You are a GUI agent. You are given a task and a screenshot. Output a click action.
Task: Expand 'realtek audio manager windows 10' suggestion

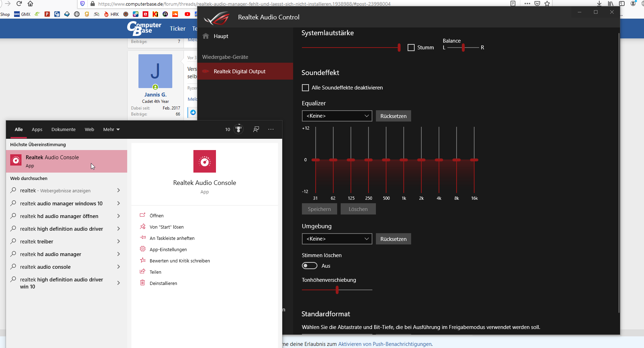tap(118, 203)
